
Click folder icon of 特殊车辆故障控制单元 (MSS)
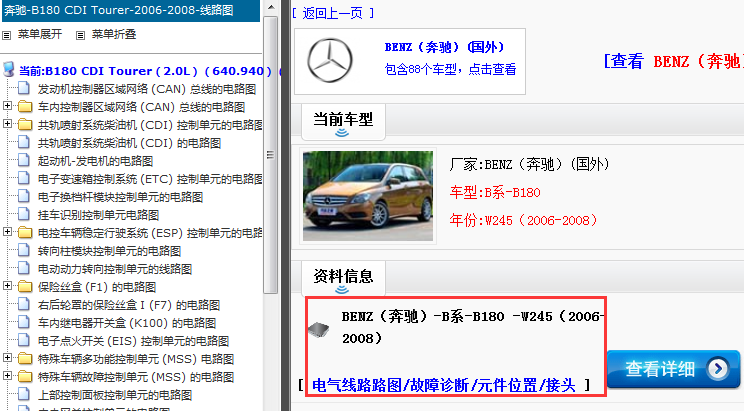point(25,377)
